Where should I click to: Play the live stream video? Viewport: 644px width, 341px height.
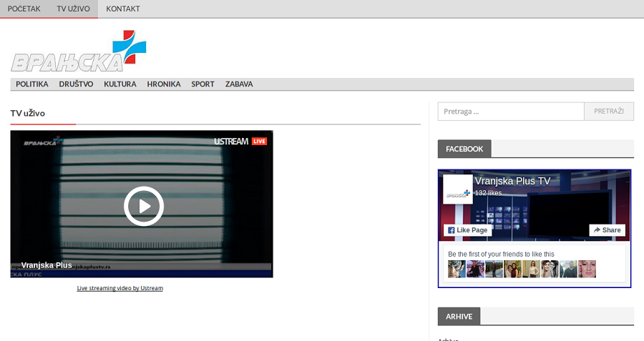click(x=144, y=206)
